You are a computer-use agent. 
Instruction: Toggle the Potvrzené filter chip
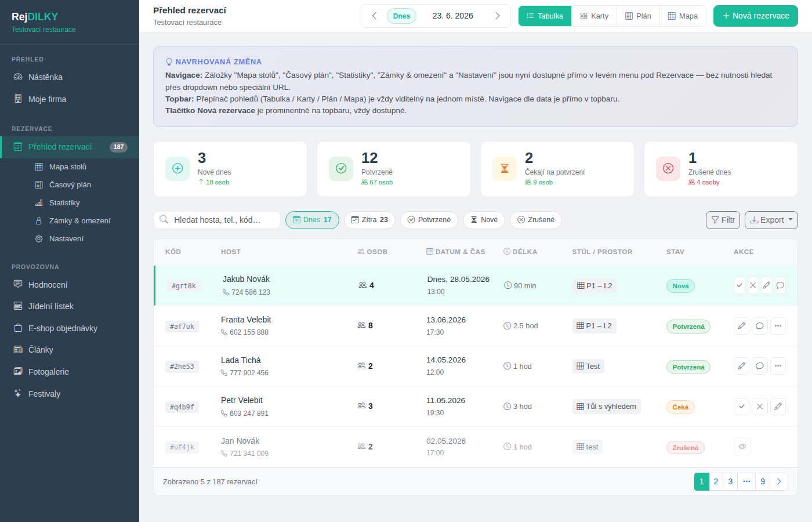click(x=429, y=220)
